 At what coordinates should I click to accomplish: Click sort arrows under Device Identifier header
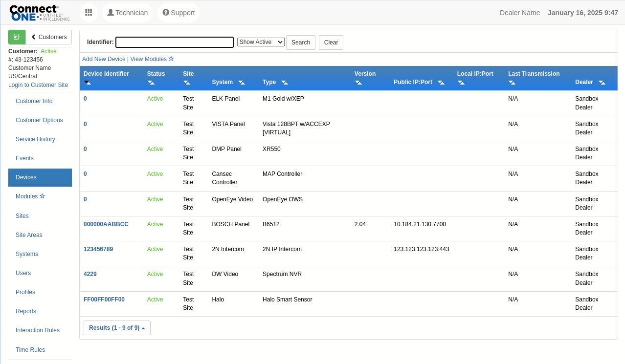click(88, 82)
